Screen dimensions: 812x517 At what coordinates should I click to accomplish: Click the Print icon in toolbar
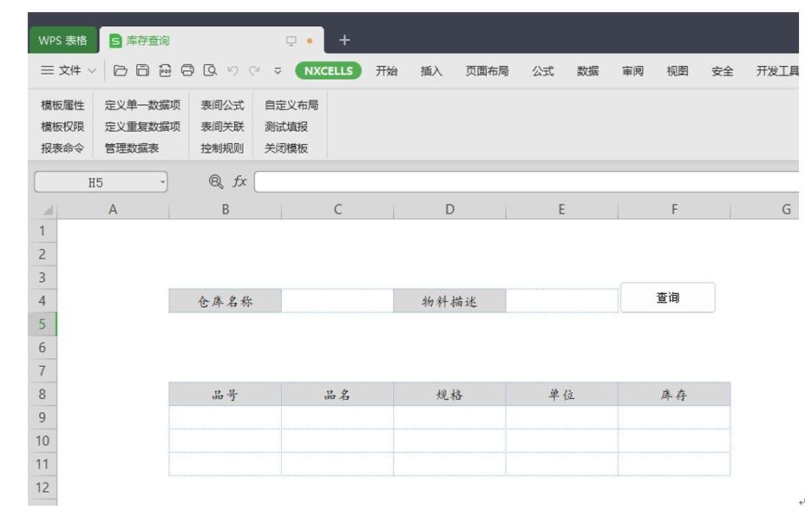(x=187, y=71)
